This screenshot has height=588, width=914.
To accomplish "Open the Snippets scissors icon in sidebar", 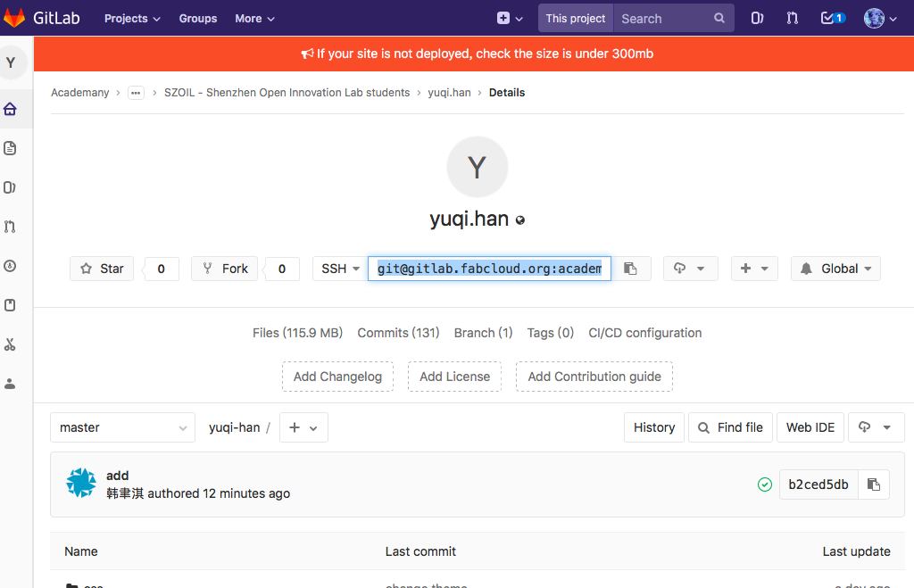I will point(11,344).
